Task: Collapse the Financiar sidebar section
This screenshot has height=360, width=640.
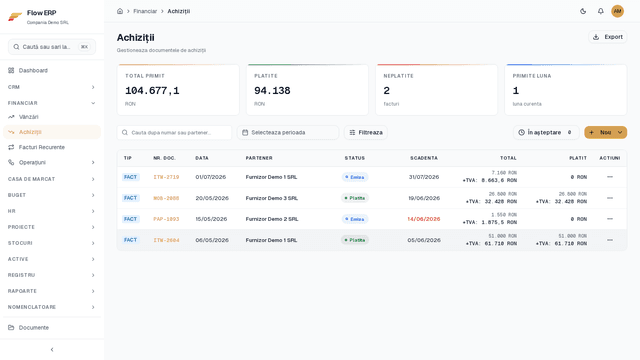Action: pyautogui.click(x=52, y=103)
